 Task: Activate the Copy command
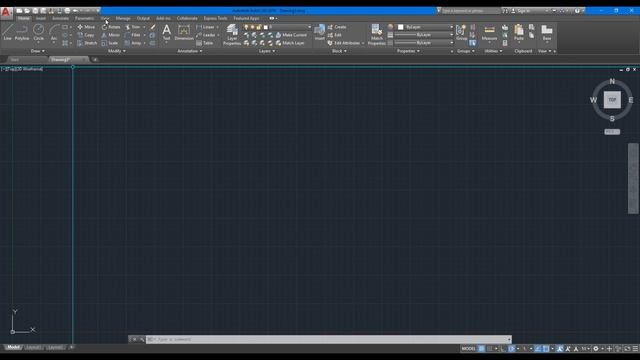coord(86,35)
